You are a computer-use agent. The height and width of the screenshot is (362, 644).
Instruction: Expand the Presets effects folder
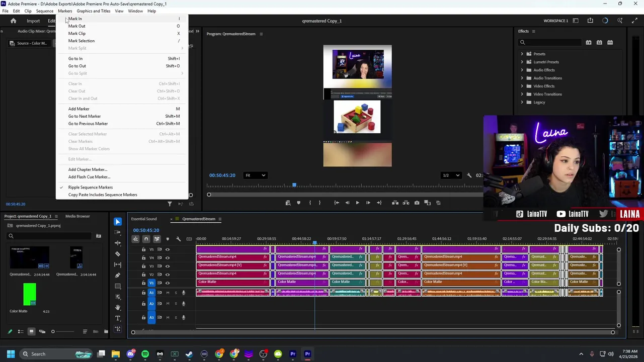tap(522, 54)
